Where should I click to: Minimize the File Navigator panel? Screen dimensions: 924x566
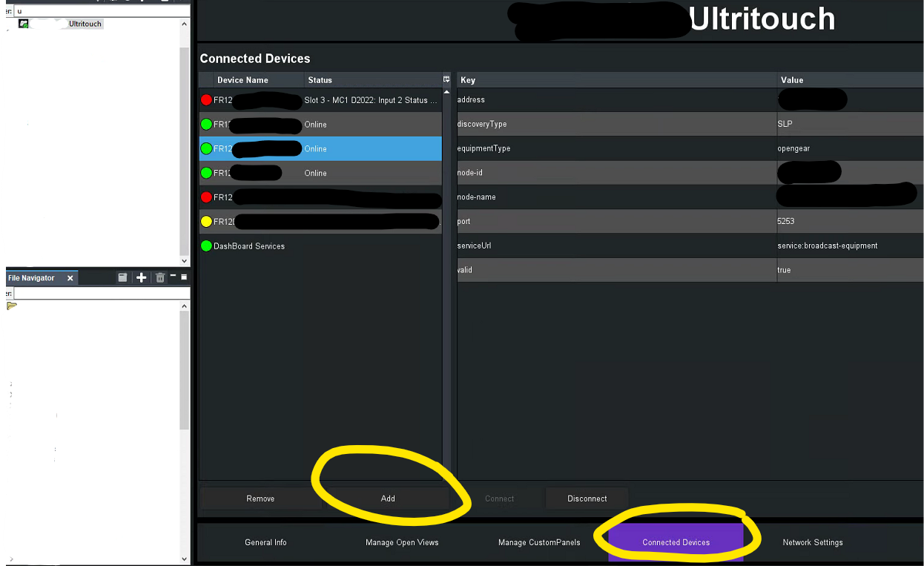coord(173,276)
